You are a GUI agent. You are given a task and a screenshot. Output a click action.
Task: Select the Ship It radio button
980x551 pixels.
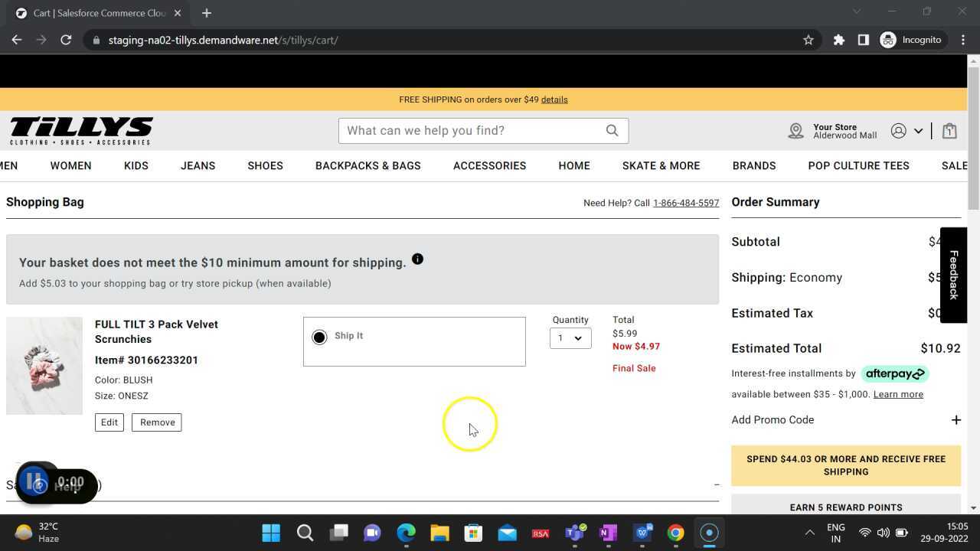[x=319, y=337]
